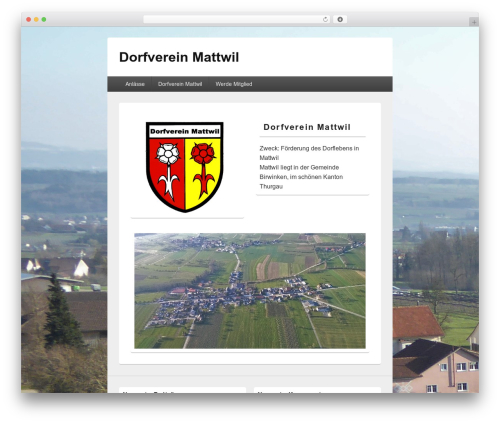This screenshot has width=500, height=423.
Task: Click the Dorfverein Mattwil site title
Action: [x=179, y=57]
